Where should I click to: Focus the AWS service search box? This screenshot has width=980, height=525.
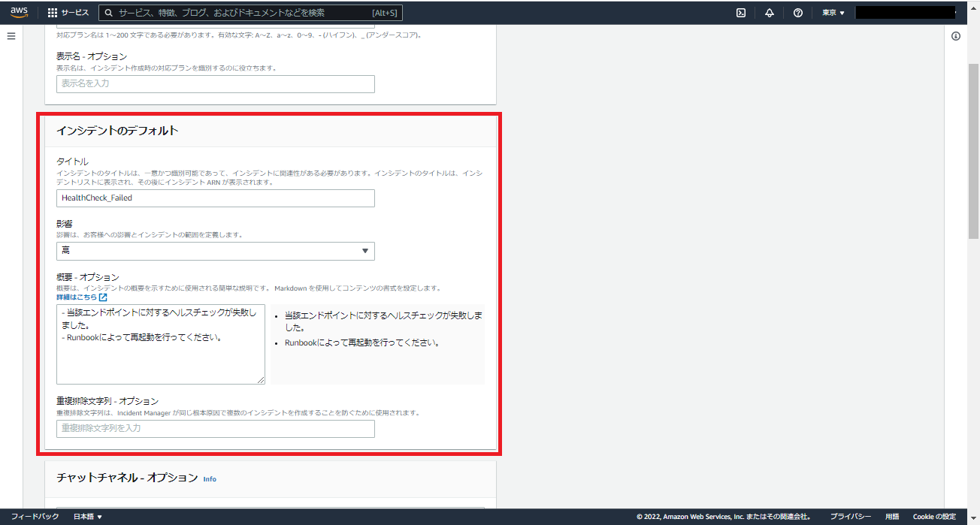coord(251,13)
